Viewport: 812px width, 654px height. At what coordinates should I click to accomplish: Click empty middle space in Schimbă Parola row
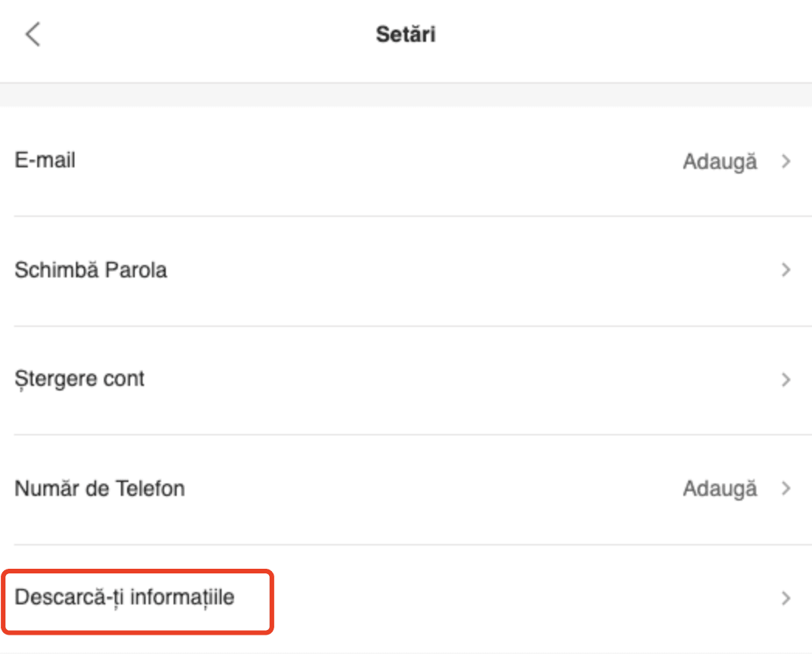click(x=465, y=270)
